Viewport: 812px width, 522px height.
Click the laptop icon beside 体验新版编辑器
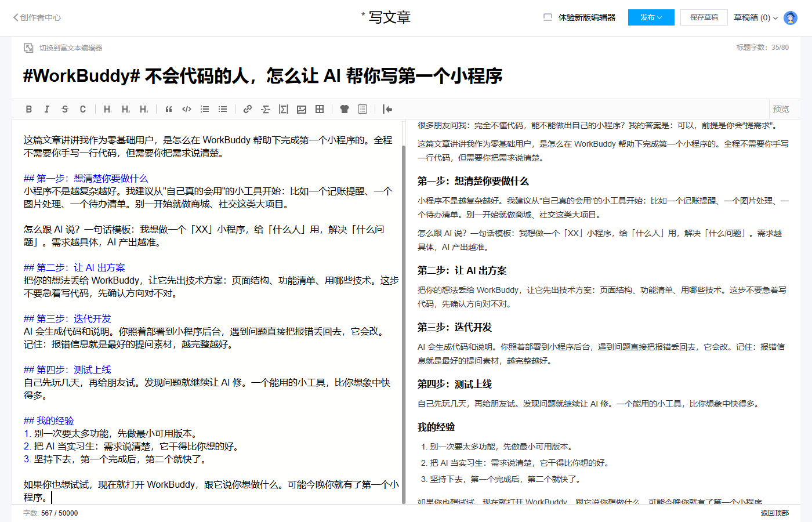click(548, 17)
